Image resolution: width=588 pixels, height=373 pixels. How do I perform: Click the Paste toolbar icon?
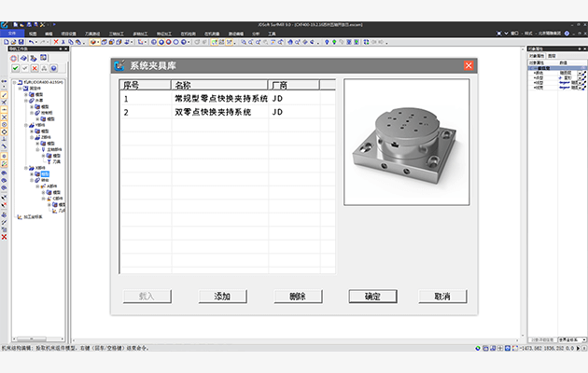tap(77, 42)
